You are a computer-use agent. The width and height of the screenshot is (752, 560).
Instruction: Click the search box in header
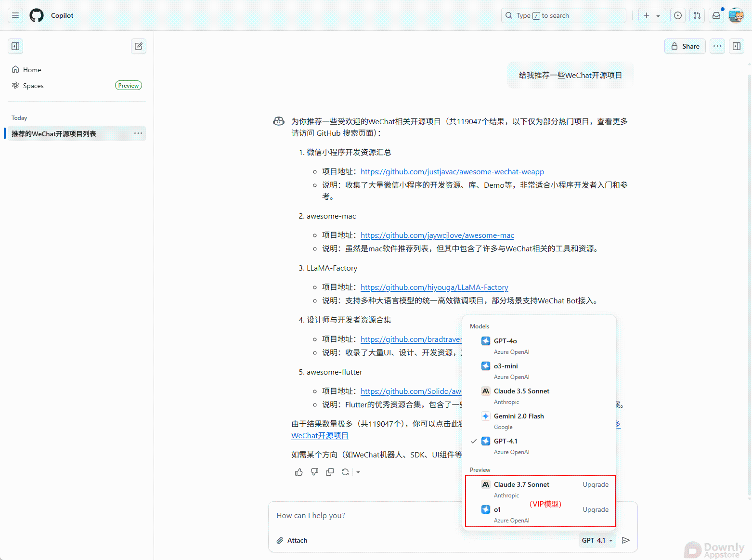[x=564, y=15]
